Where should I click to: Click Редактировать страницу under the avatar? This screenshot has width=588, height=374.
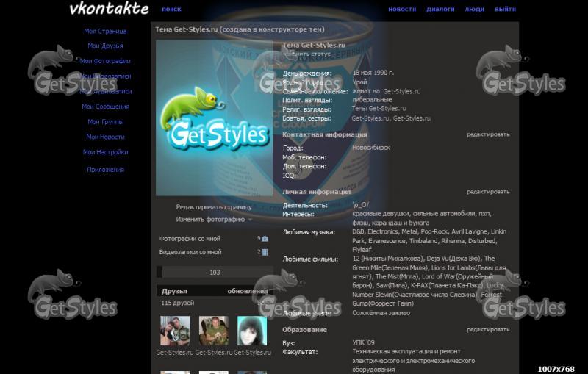tap(214, 207)
